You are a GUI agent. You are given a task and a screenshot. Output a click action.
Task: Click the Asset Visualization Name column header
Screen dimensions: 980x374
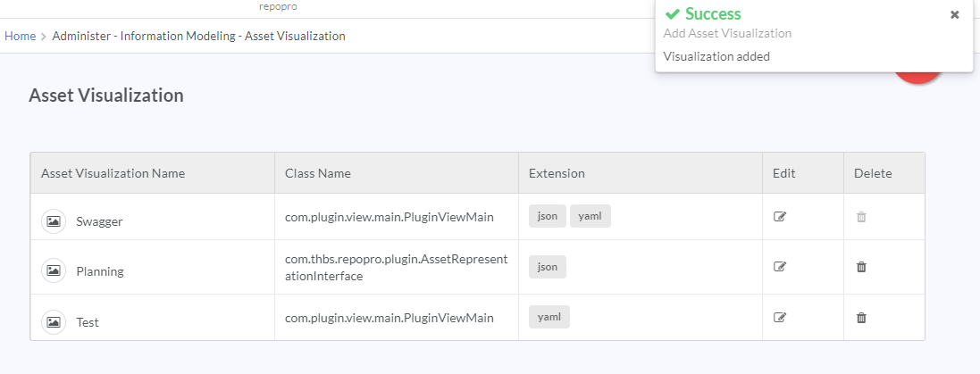[x=113, y=173]
